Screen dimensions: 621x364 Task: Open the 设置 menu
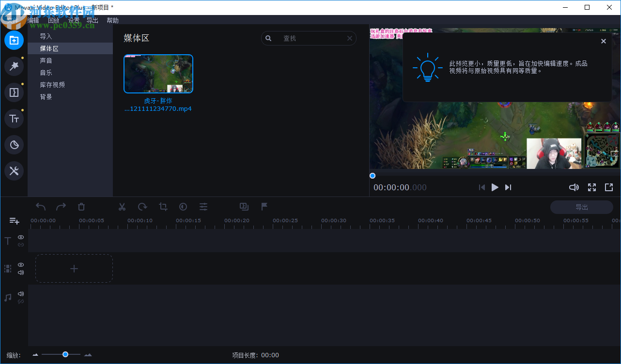tap(74, 20)
